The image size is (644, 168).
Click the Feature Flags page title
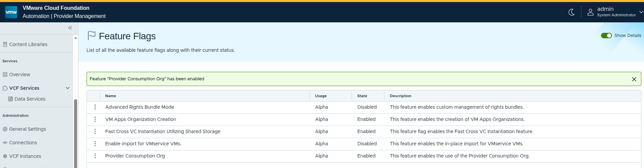pos(127,36)
